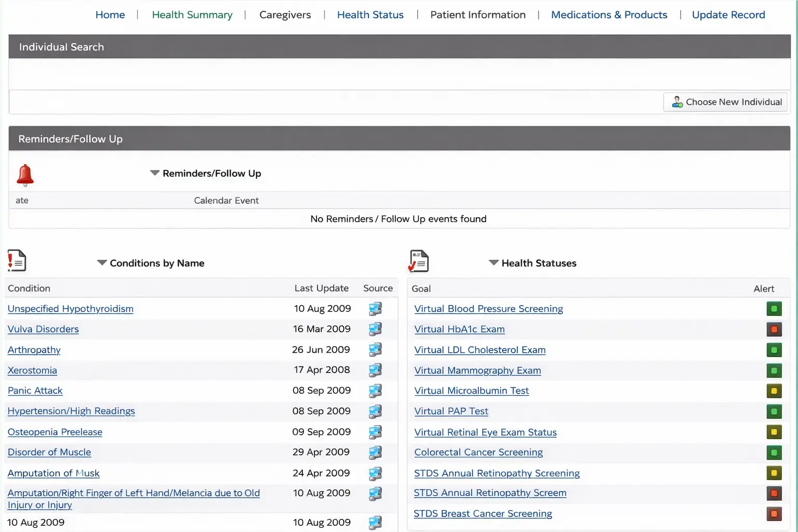Click the Health Statuses checkmark document icon

pos(418,260)
